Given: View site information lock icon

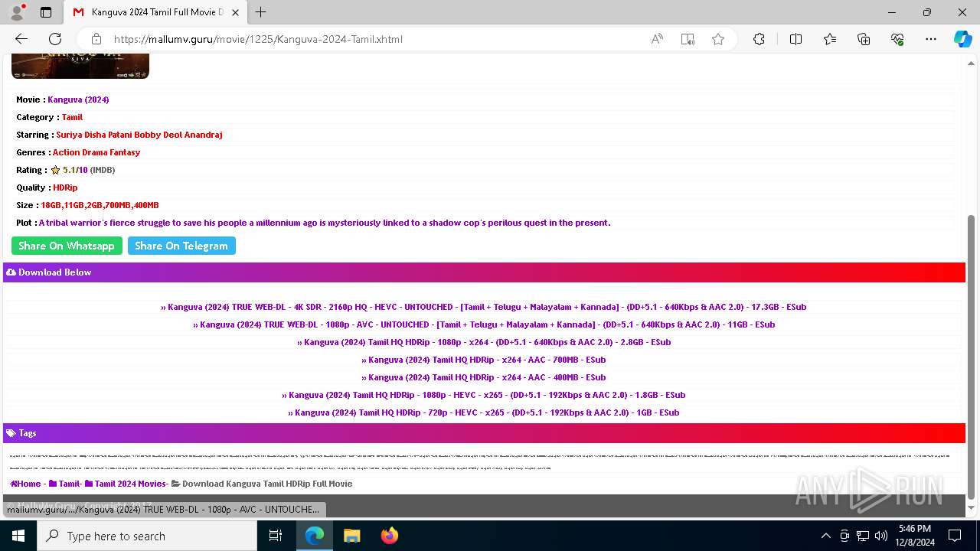Looking at the screenshot, I should point(96,39).
